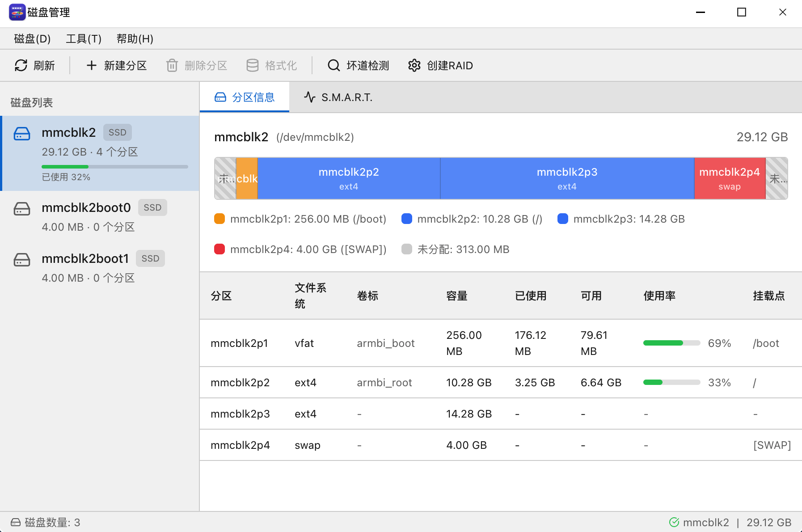Click the plus icon for new partition

pos(91,66)
